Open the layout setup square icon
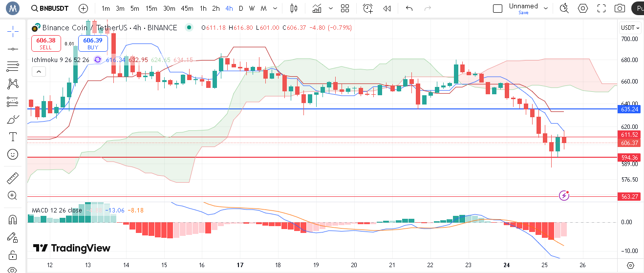This screenshot has width=644, height=273. (497, 8)
